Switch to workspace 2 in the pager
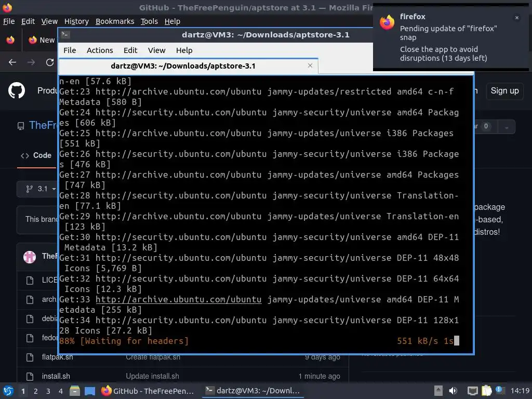 [36, 391]
